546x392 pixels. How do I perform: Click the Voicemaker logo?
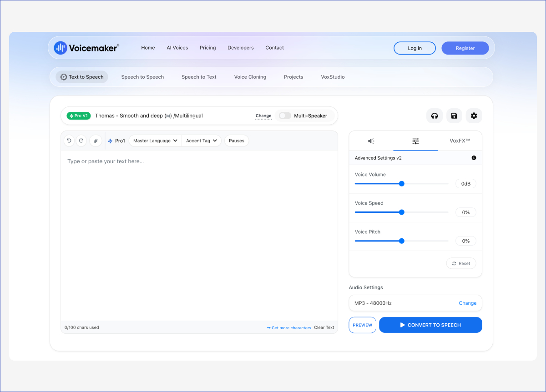tap(86, 48)
